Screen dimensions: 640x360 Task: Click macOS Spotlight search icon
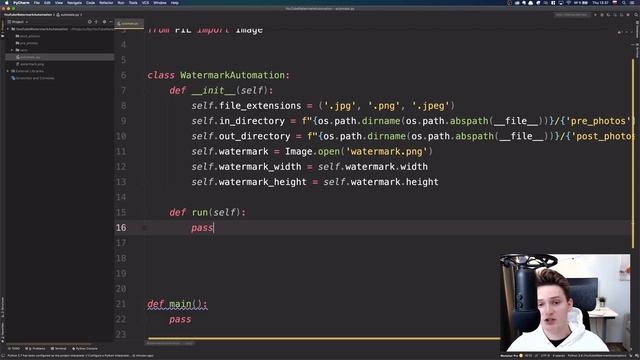coord(624,3)
